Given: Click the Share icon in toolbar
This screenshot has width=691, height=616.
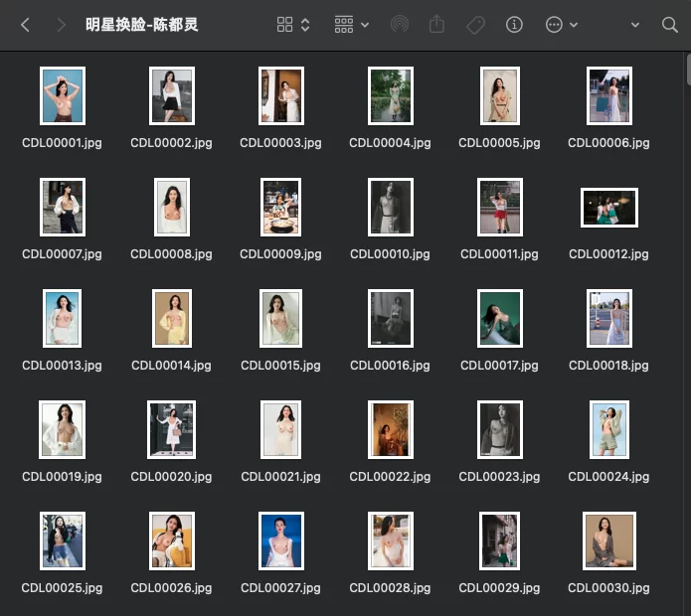Looking at the screenshot, I should tap(436, 25).
